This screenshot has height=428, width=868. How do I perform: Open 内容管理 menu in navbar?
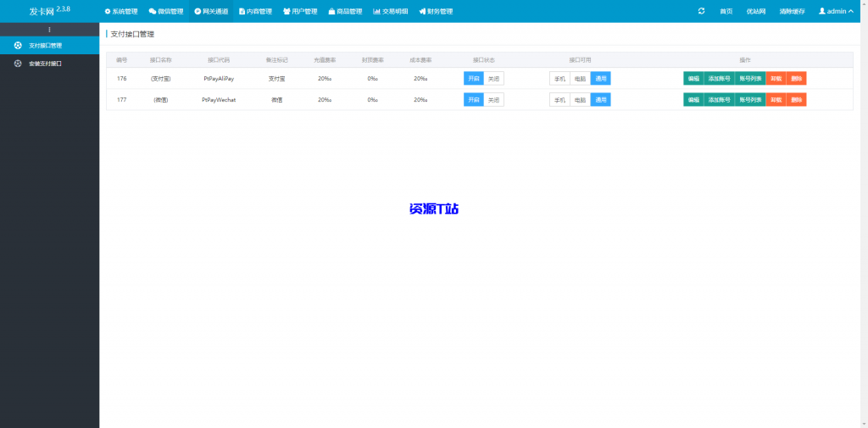(255, 12)
